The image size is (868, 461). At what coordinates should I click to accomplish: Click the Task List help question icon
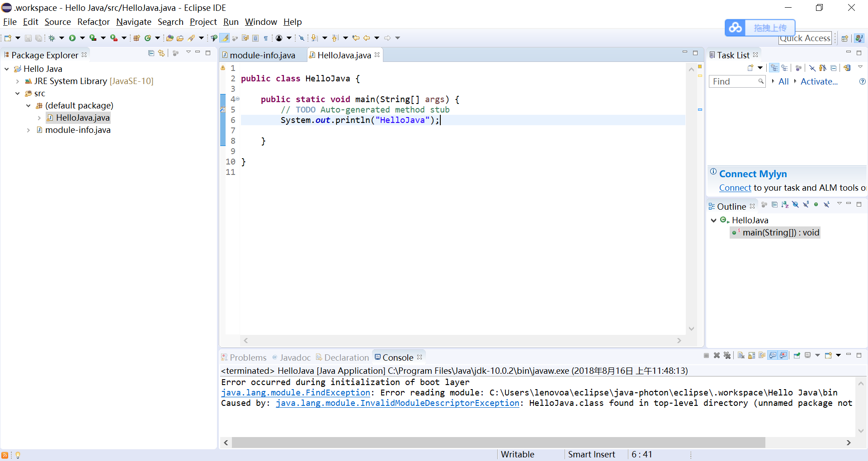tap(862, 81)
